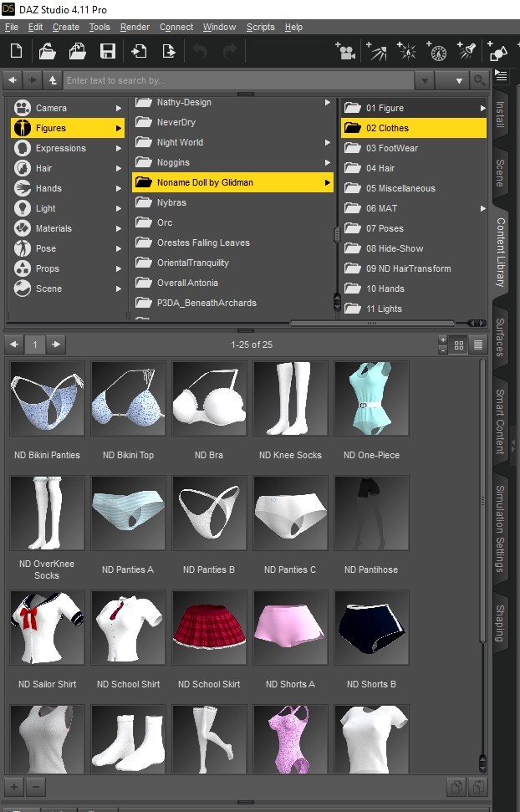This screenshot has height=812, width=520.
Task: Select the Pose category
Action: 68,248
